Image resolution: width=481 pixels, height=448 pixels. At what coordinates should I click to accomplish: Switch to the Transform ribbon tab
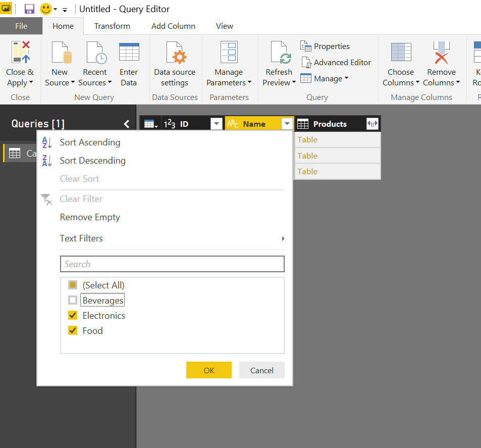[112, 26]
